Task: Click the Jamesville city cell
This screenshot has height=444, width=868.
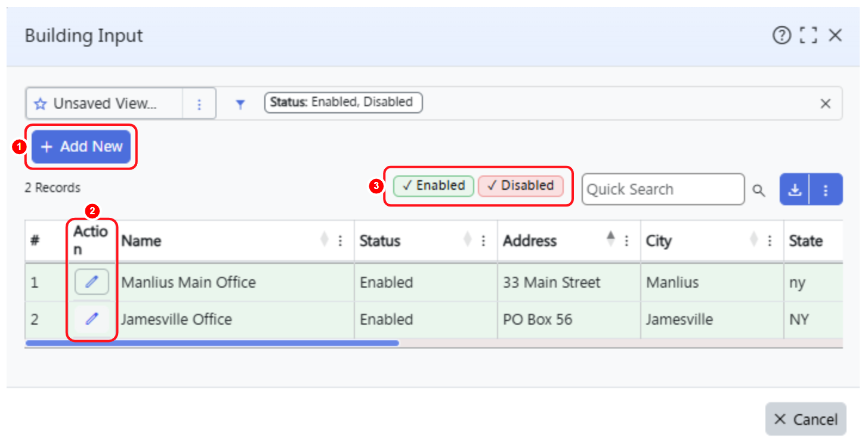Action: click(x=712, y=319)
